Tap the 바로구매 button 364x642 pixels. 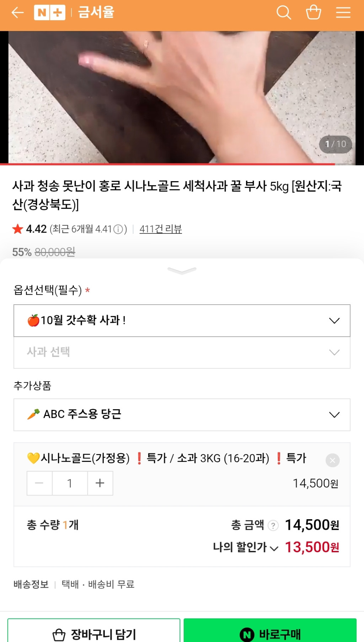[x=270, y=633]
